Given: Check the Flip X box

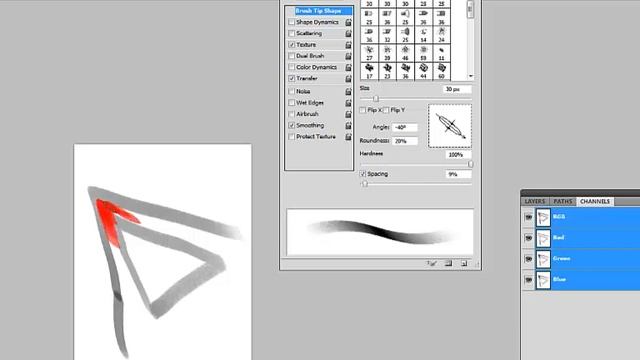Looking at the screenshot, I should pyautogui.click(x=362, y=110).
